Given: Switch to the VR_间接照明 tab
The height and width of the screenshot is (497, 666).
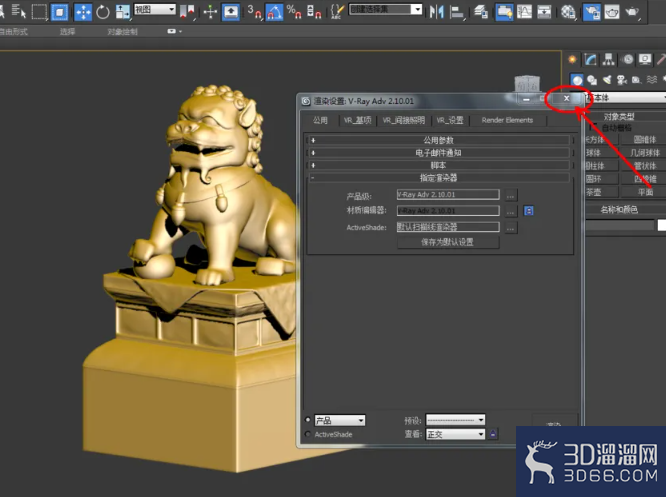Looking at the screenshot, I should [404, 120].
